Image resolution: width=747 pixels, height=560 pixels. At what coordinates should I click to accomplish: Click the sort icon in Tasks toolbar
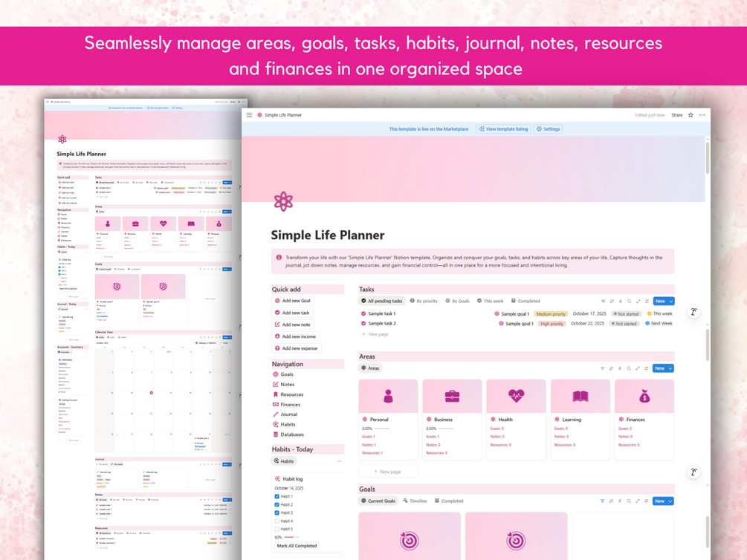[612, 301]
